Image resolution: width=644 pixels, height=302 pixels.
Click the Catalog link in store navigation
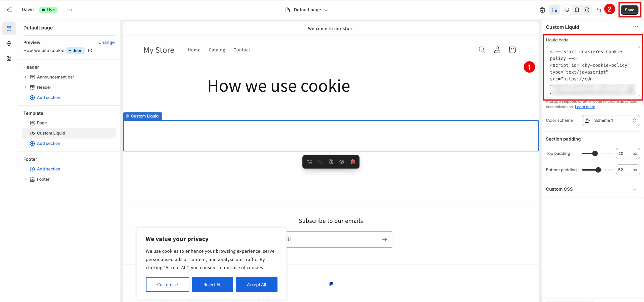tap(217, 50)
